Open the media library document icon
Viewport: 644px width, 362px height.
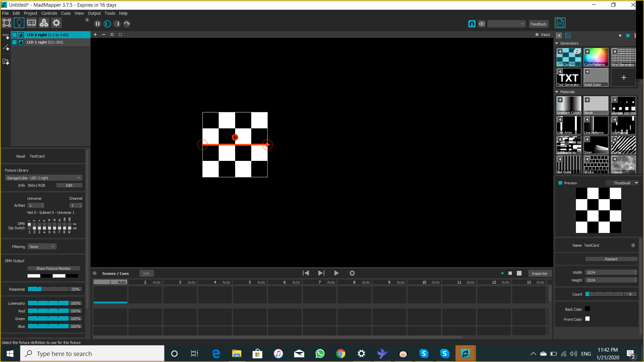coord(560,23)
